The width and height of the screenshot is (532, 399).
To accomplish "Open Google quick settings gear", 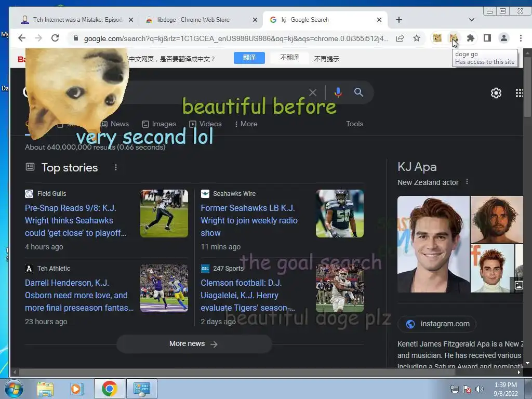I will pos(496,93).
